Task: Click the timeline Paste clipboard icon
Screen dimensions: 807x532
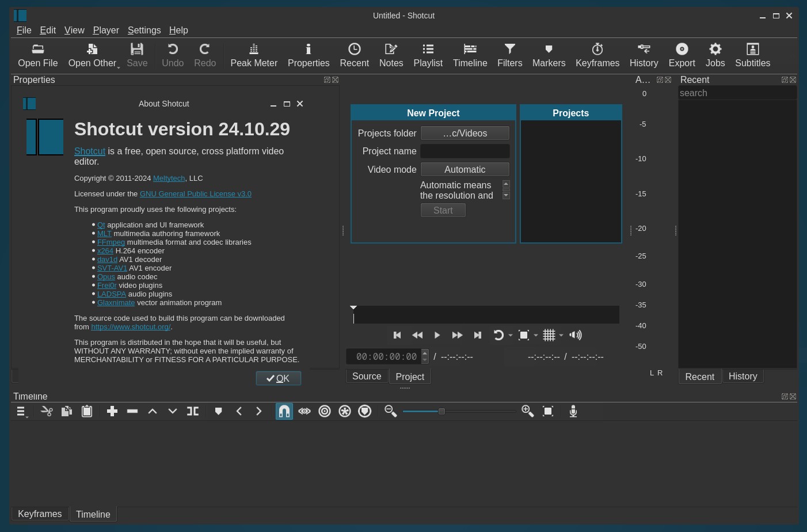Action: (x=87, y=411)
